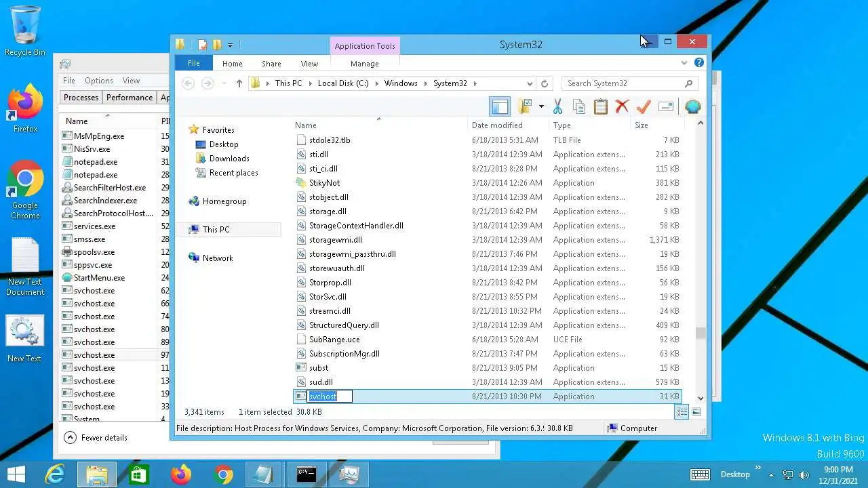Viewport: 868px width, 488px height.
Task: Click the file list vertical scrollbar thumb
Action: (701, 333)
